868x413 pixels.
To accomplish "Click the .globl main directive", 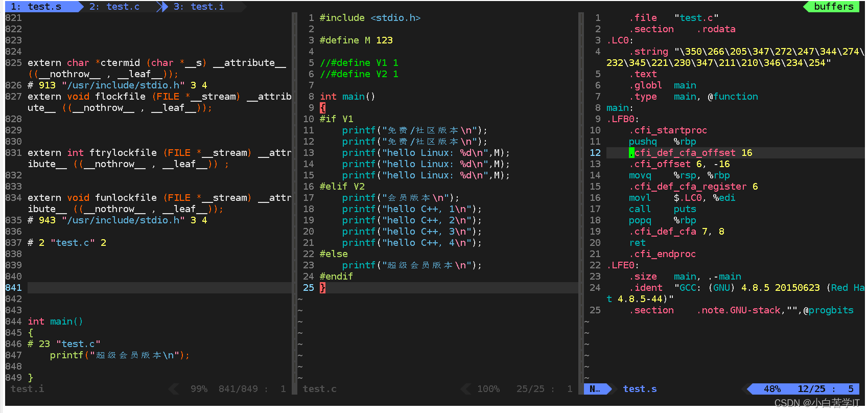I will pos(663,85).
